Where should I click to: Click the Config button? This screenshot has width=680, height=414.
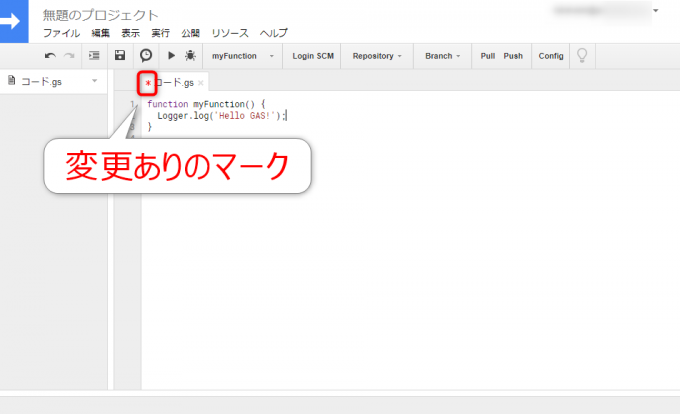point(551,56)
